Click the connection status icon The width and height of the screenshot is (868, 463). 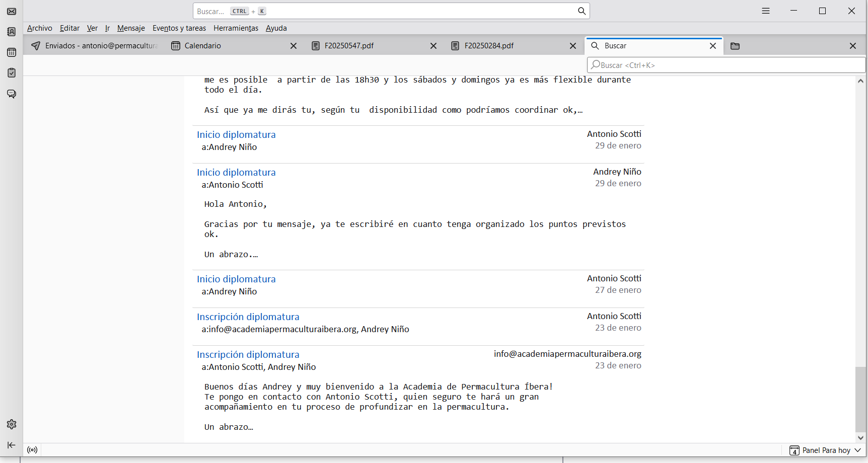tap(32, 450)
